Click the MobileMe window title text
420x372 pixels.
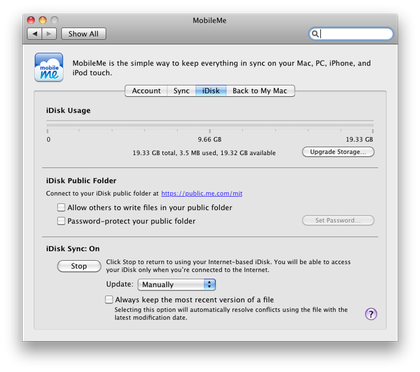coord(209,21)
